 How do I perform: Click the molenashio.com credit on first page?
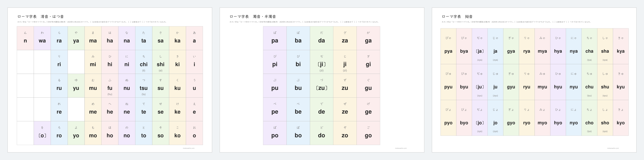(188, 148)
